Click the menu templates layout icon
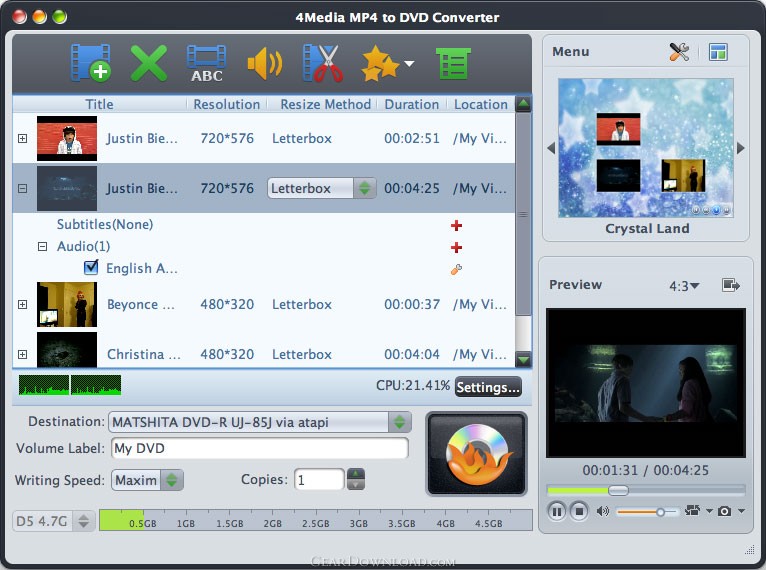This screenshot has height=570, width=766. click(x=718, y=52)
